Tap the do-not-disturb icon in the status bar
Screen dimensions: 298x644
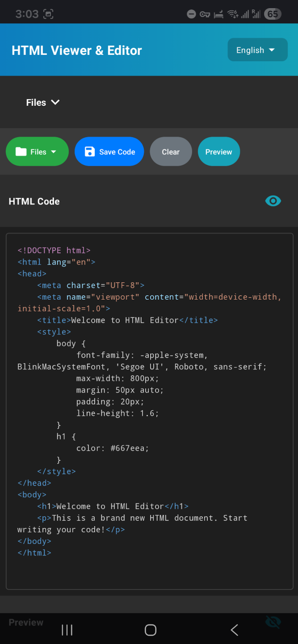pos(191,14)
